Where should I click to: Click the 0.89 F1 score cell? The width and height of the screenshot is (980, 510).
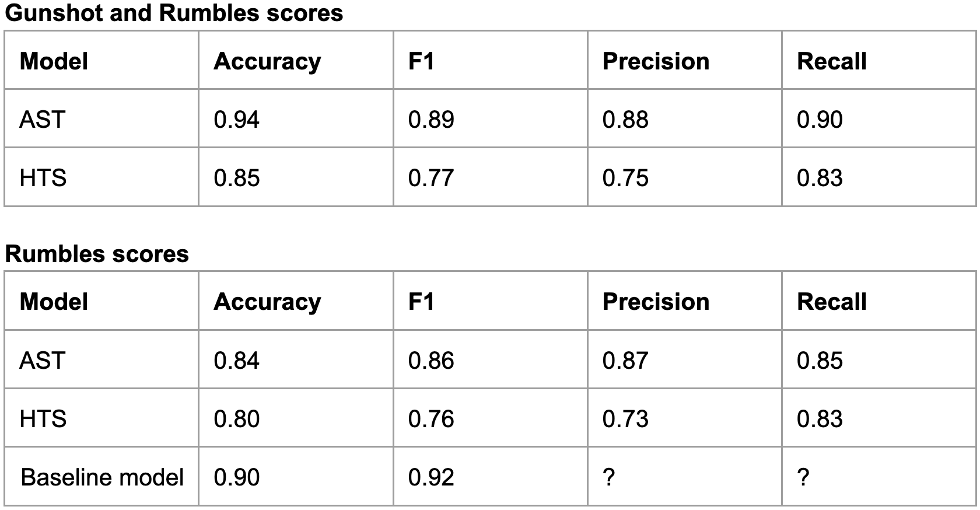pyautogui.click(x=431, y=120)
